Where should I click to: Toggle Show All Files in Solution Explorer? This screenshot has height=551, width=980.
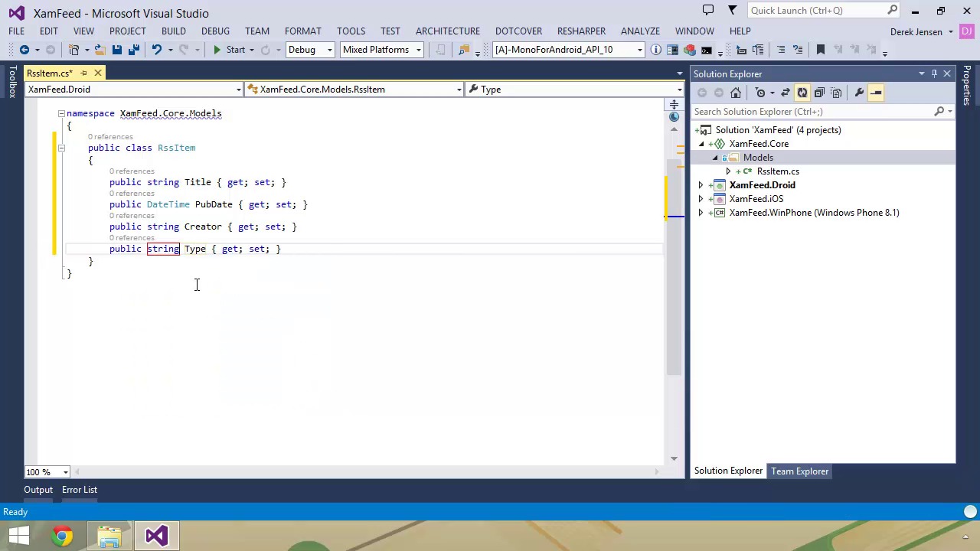pyautogui.click(x=836, y=93)
